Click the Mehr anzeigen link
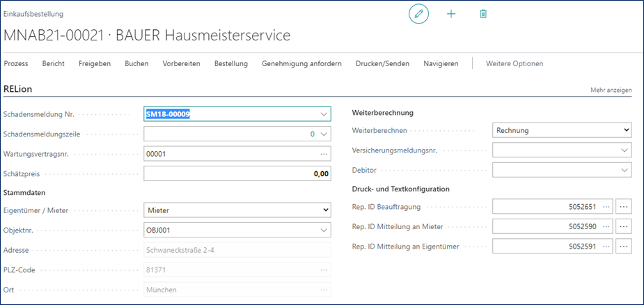Image resolution: width=644 pixels, height=305 pixels. [611, 90]
